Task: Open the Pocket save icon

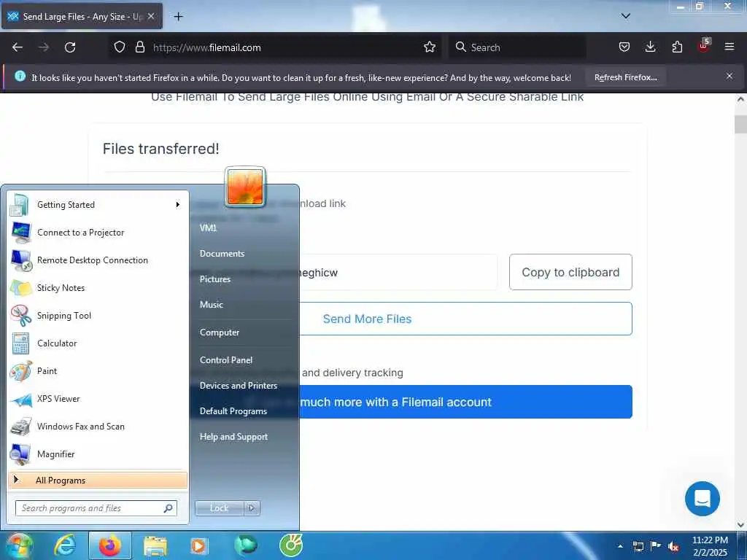Action: pos(624,47)
